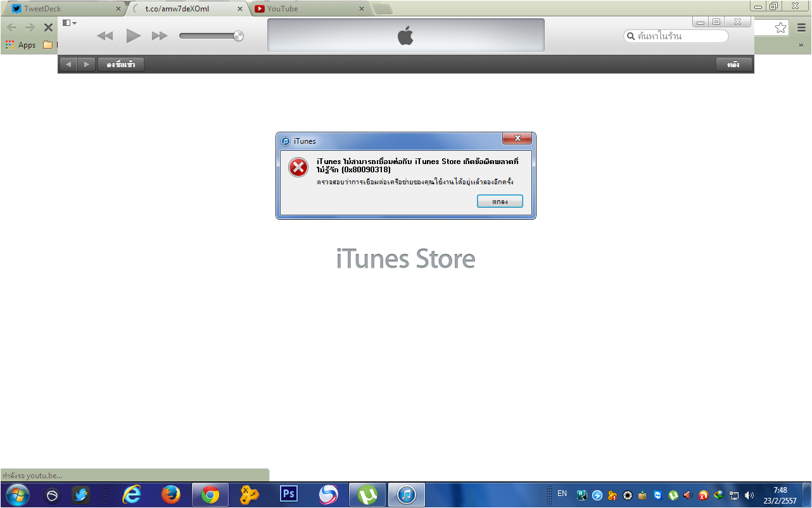The image size is (812, 508).
Task: Click the EN language indicator
Action: coord(562,493)
